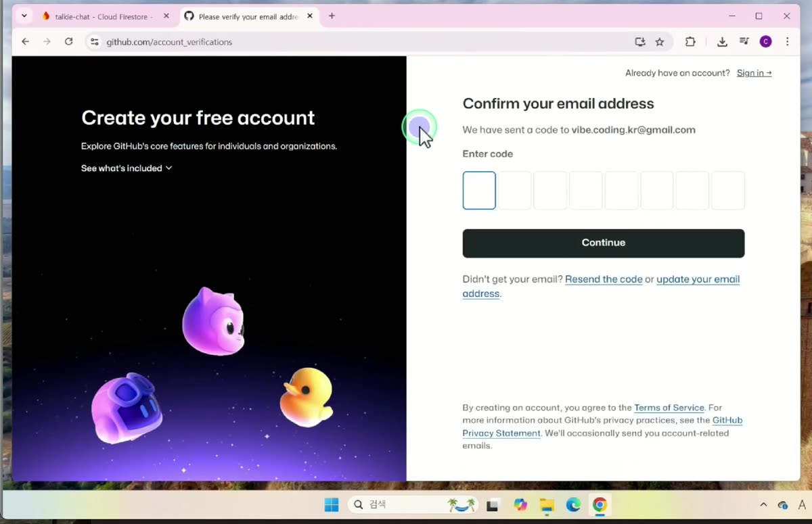This screenshot has height=524, width=812.
Task: Open Microsoft Edge from taskbar
Action: pos(573,505)
